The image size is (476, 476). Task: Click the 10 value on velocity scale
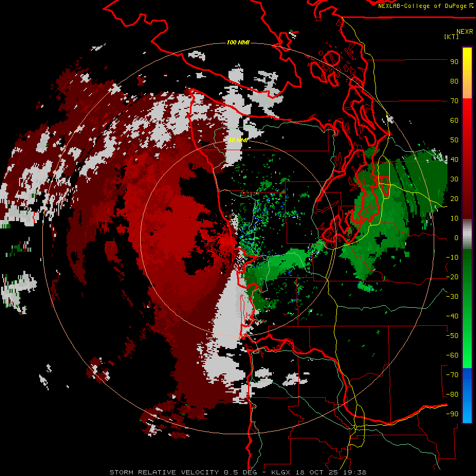point(454,218)
